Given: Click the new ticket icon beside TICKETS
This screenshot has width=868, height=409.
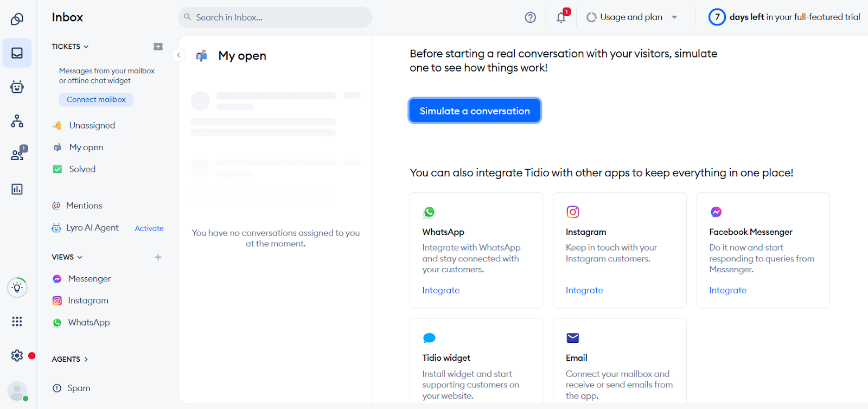Looking at the screenshot, I should tap(158, 47).
